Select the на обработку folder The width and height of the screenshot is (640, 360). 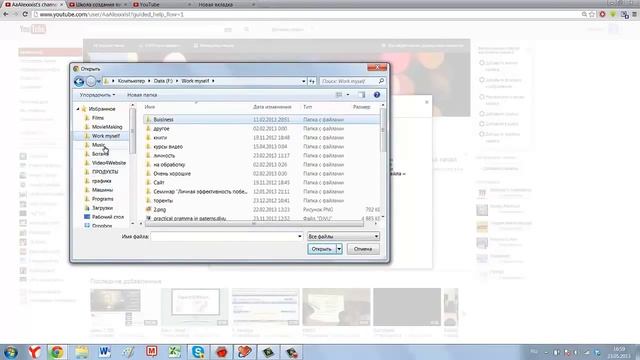tap(169, 164)
